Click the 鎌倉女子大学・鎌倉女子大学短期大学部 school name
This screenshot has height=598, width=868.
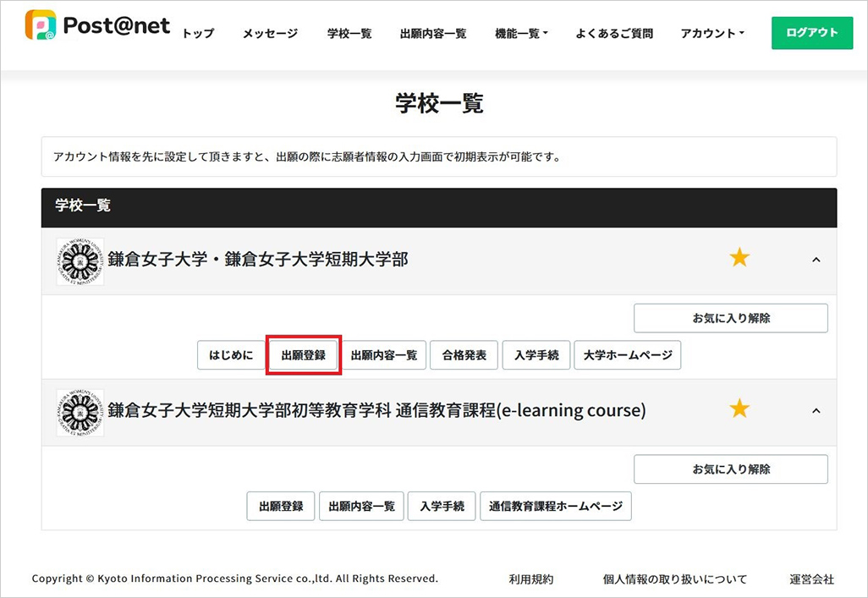click(258, 259)
